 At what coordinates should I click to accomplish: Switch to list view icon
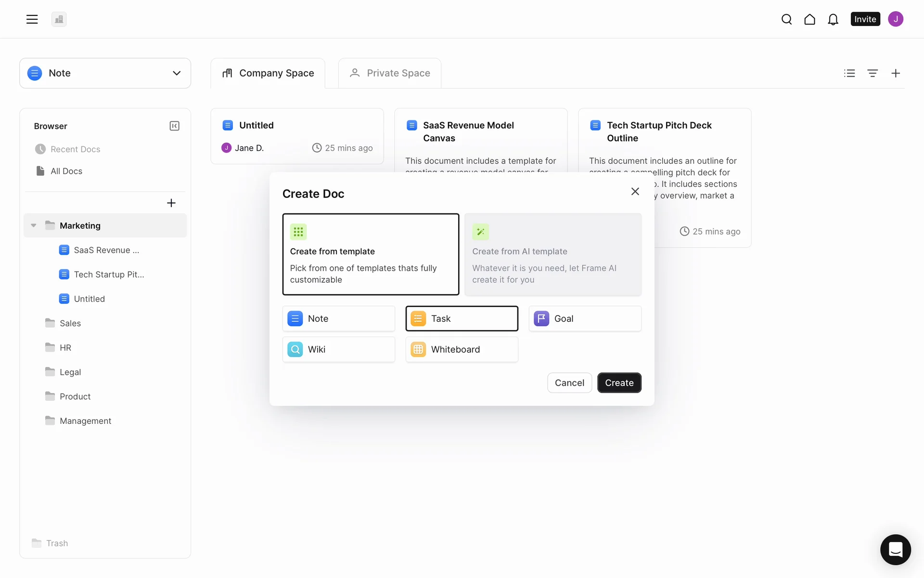[849, 73]
